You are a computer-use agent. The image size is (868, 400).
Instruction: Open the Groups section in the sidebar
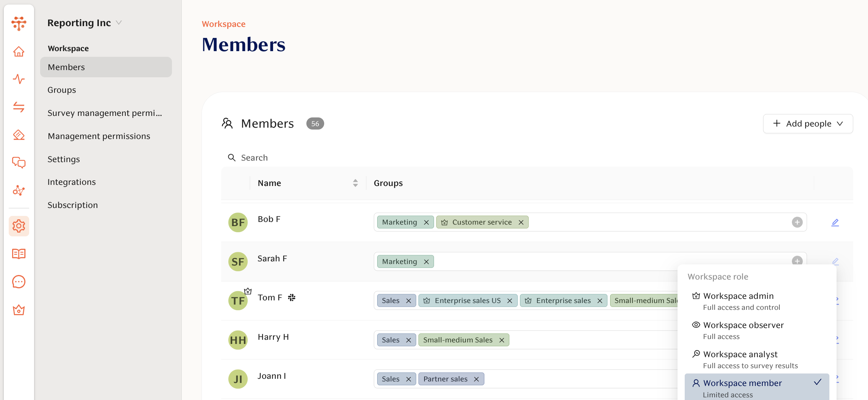coord(61,90)
